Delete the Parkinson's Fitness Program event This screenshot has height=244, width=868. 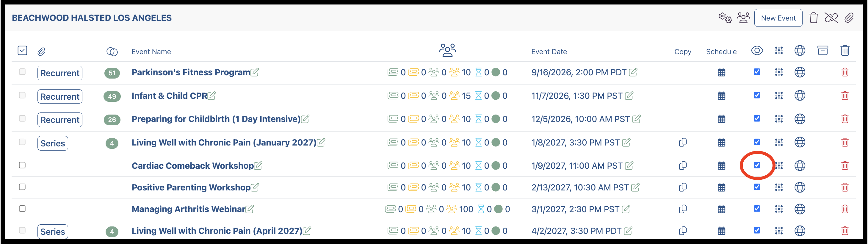point(845,72)
